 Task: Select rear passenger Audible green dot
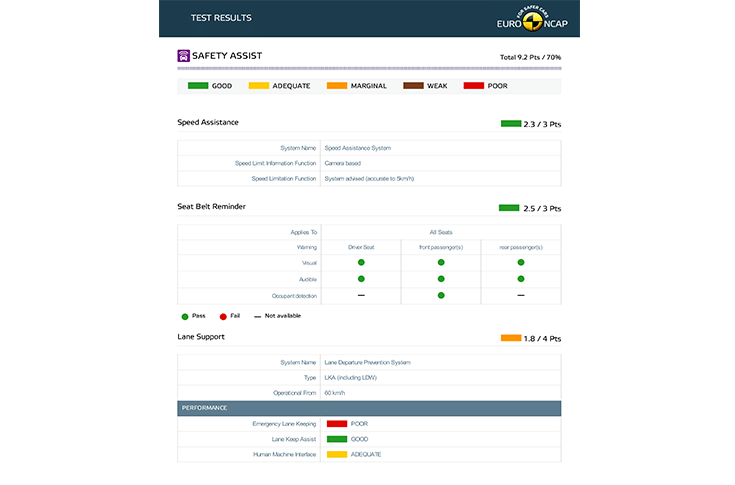coord(521,279)
